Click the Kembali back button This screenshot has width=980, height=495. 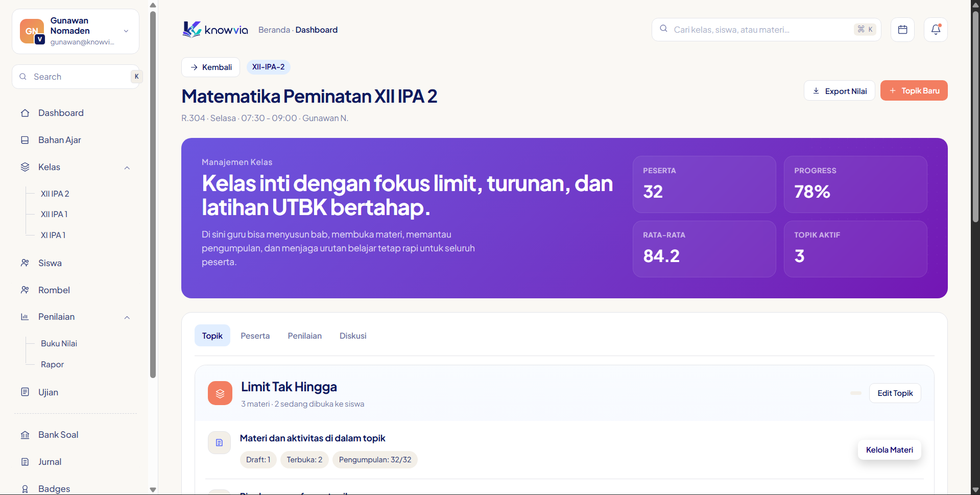[x=211, y=67]
